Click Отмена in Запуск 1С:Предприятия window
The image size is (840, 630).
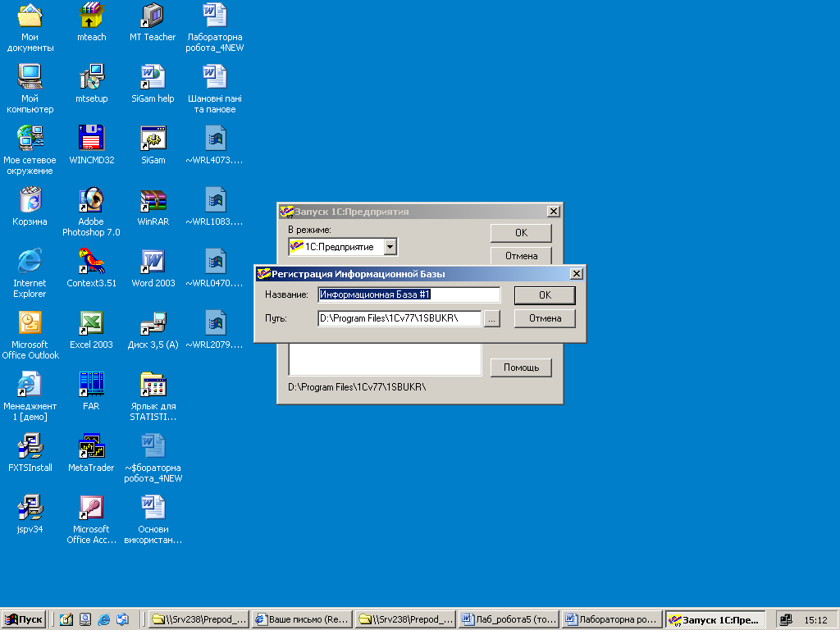[x=521, y=256]
